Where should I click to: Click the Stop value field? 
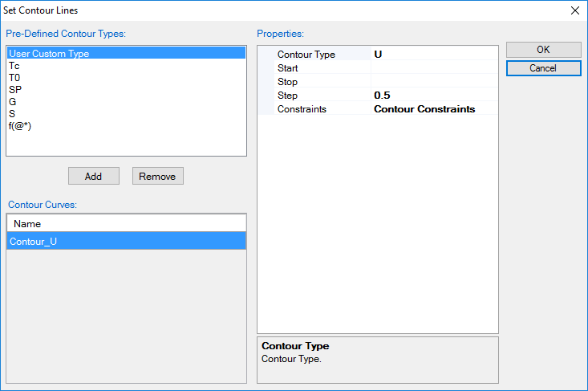coord(433,82)
